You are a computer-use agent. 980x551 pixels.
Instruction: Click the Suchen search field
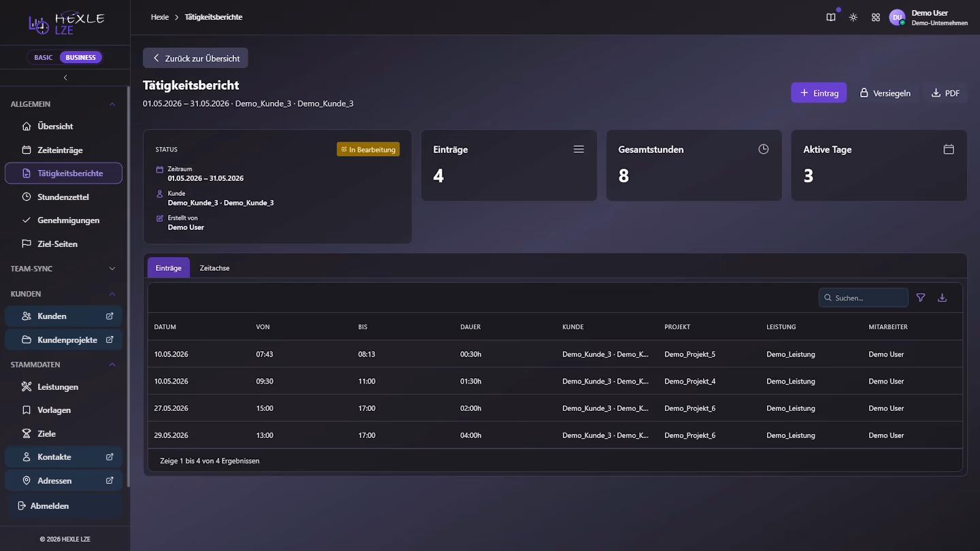pyautogui.click(x=864, y=298)
